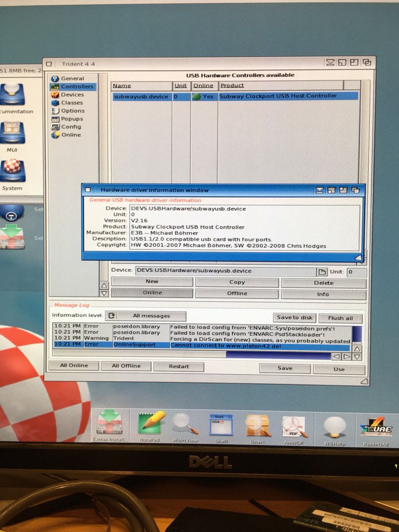Click the file chooser icon beside Device field
Image resolution: width=399 pixels, height=532 pixels.
(x=322, y=272)
